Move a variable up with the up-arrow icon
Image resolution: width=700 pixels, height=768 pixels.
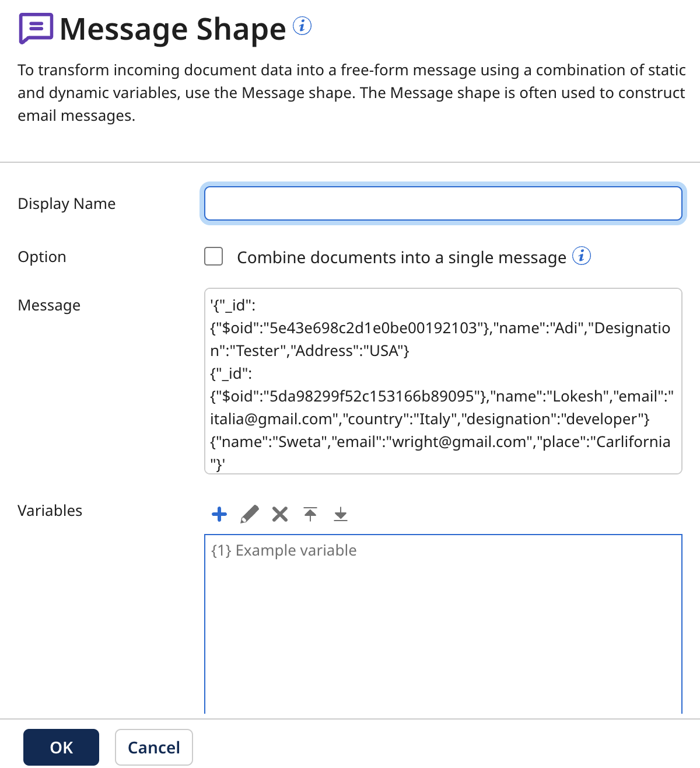point(310,514)
